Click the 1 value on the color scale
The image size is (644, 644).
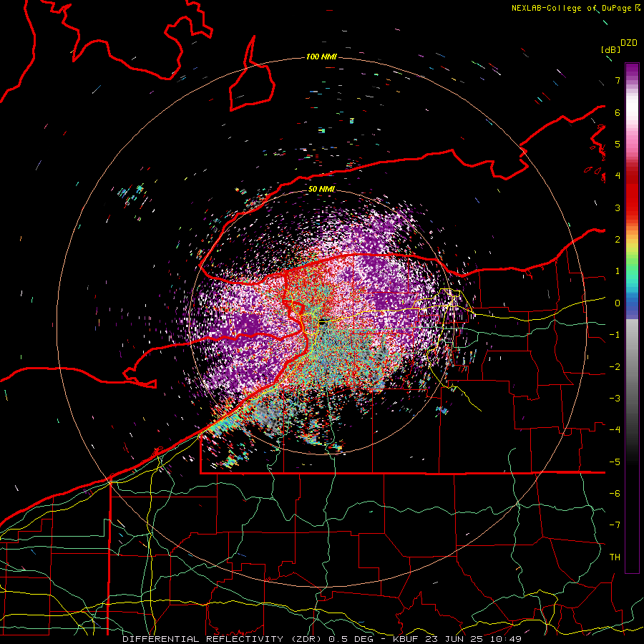tap(618, 271)
